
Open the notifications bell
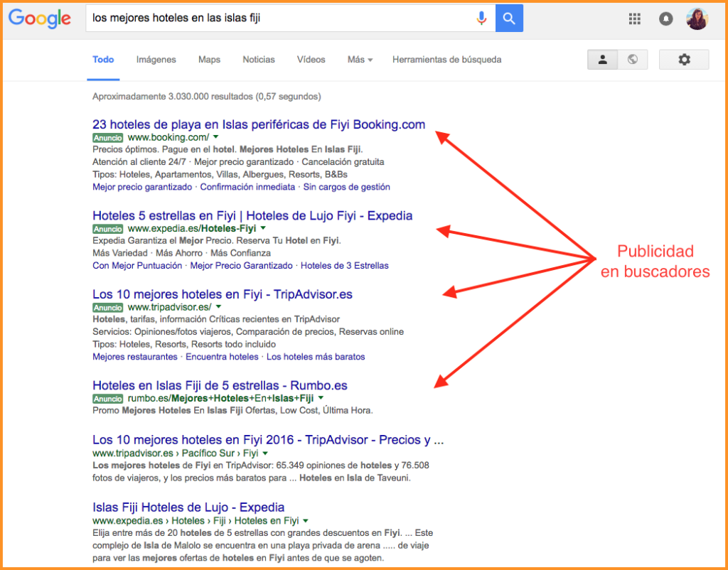coord(665,19)
